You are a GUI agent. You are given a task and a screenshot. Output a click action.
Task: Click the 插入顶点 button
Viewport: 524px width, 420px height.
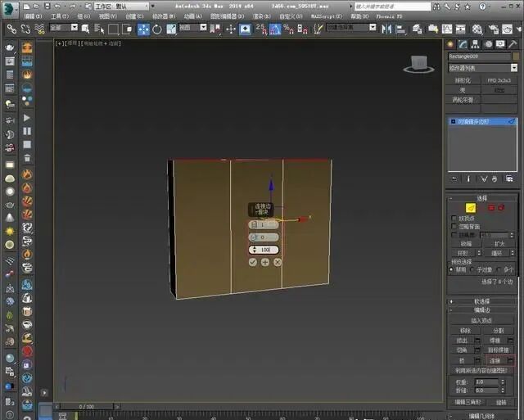(x=481, y=320)
